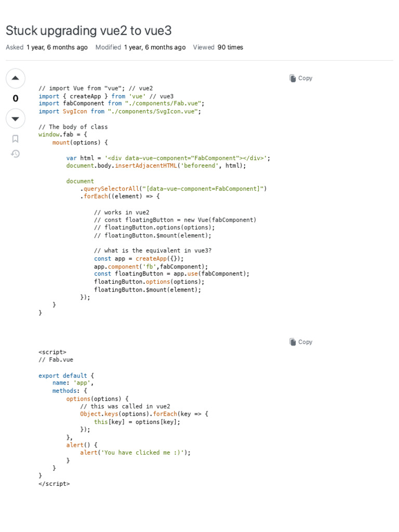The width and height of the screenshot is (399, 532).
Task: Click the "var html =" code line
Action: 168,158
